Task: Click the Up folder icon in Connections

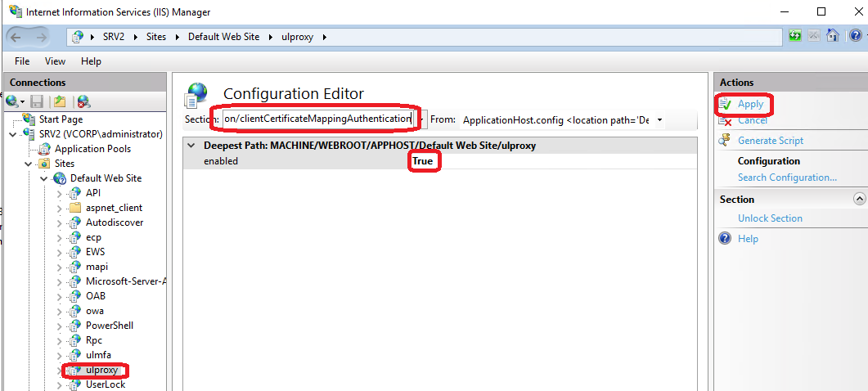Action: [59, 101]
